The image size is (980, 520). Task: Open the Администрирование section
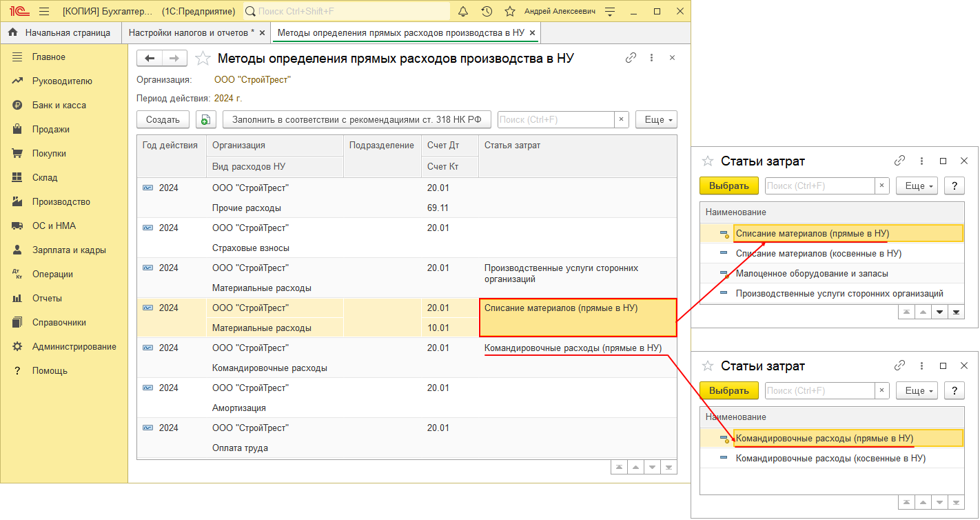pyautogui.click(x=74, y=346)
